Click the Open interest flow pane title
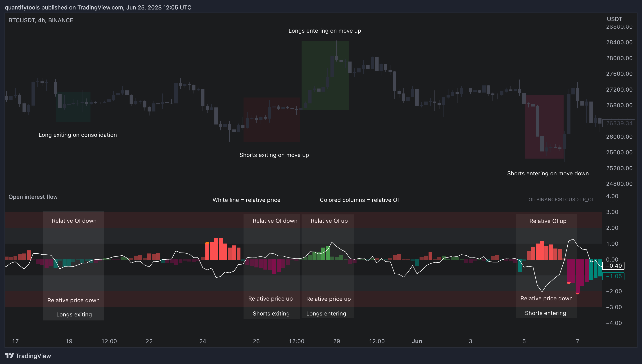Viewport: 642px width, 364px height. pyautogui.click(x=33, y=197)
